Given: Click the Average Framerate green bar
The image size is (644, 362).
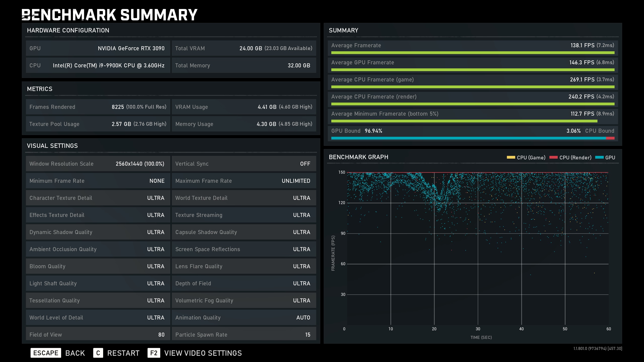Looking at the screenshot, I should point(472,53).
